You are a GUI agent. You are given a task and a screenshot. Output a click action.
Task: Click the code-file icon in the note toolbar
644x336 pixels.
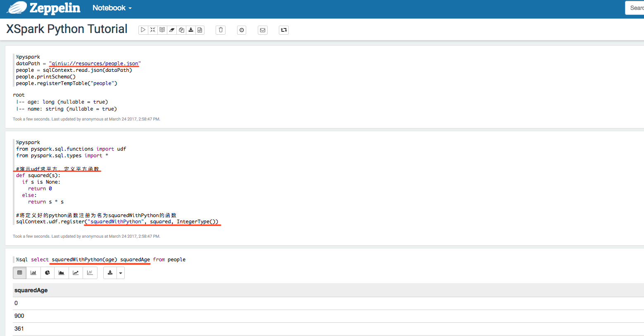(200, 30)
